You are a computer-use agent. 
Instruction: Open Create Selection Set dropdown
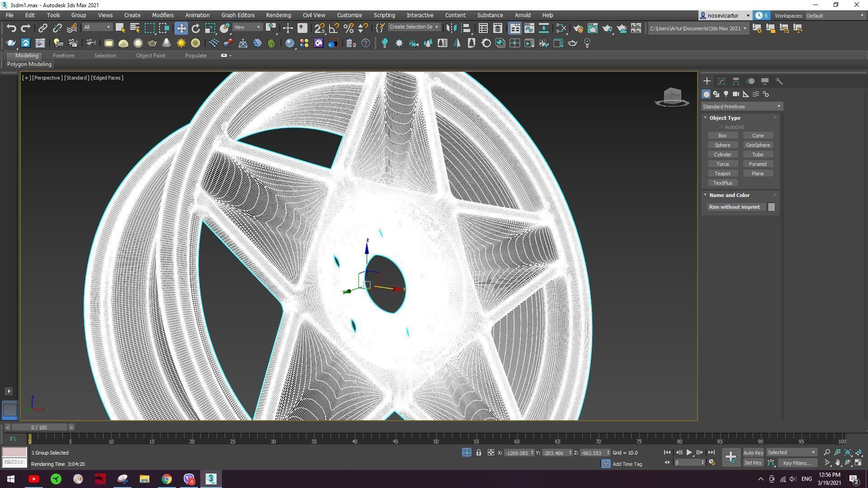coord(414,27)
